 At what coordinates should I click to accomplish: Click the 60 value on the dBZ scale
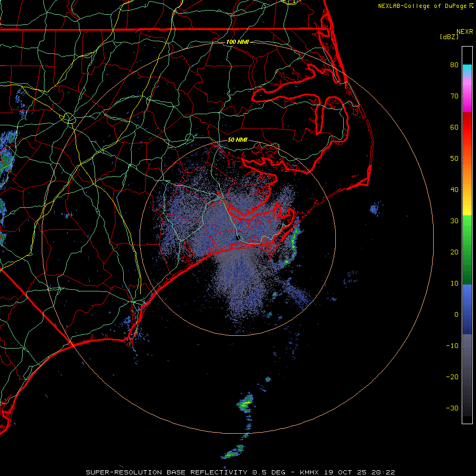coord(454,127)
